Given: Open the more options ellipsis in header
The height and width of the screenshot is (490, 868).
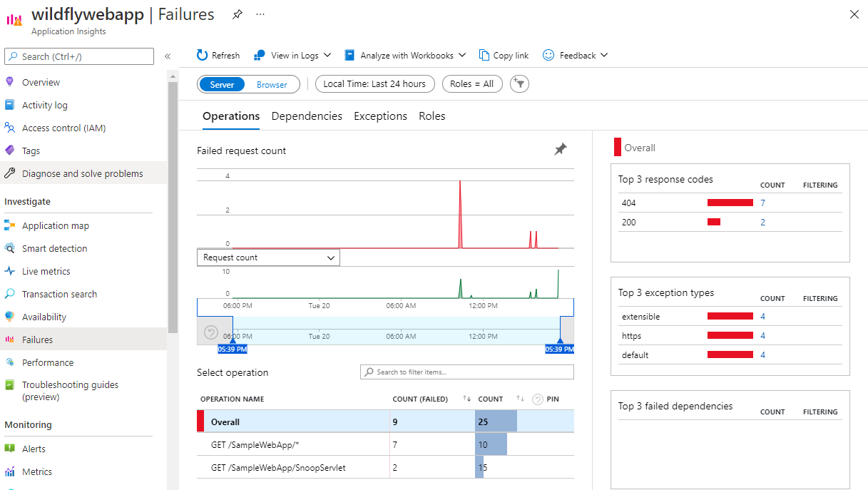Looking at the screenshot, I should click(x=260, y=14).
